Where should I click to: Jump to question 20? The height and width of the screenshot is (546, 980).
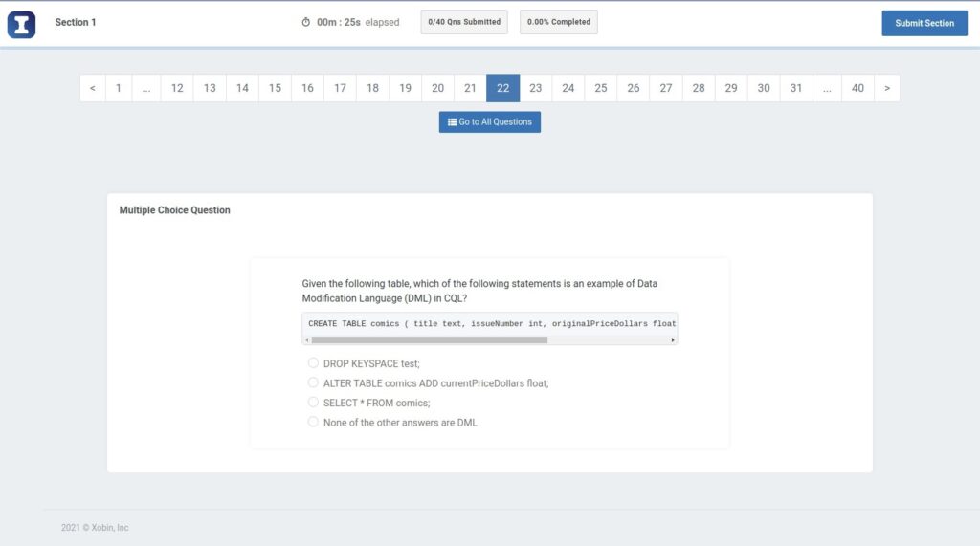click(x=437, y=88)
